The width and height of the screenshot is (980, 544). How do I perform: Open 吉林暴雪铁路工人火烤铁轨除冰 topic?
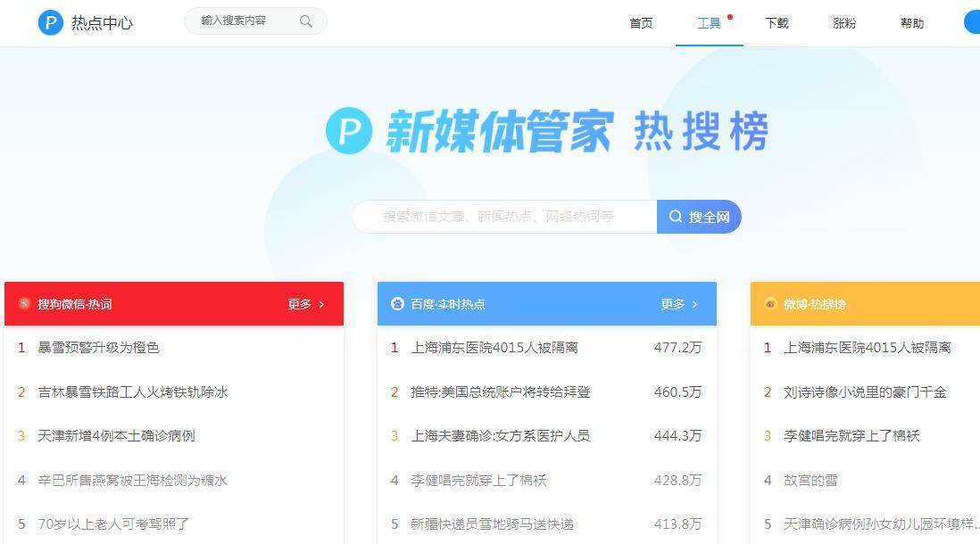(x=132, y=392)
